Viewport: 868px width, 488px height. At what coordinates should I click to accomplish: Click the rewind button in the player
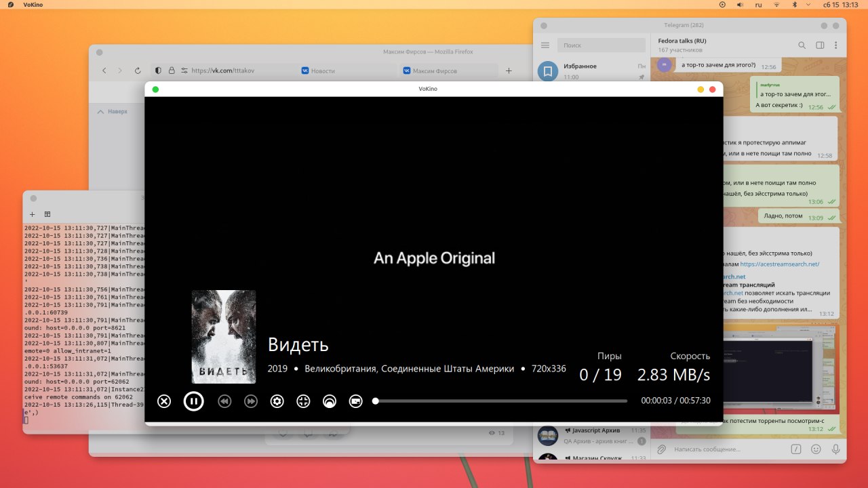coord(224,401)
